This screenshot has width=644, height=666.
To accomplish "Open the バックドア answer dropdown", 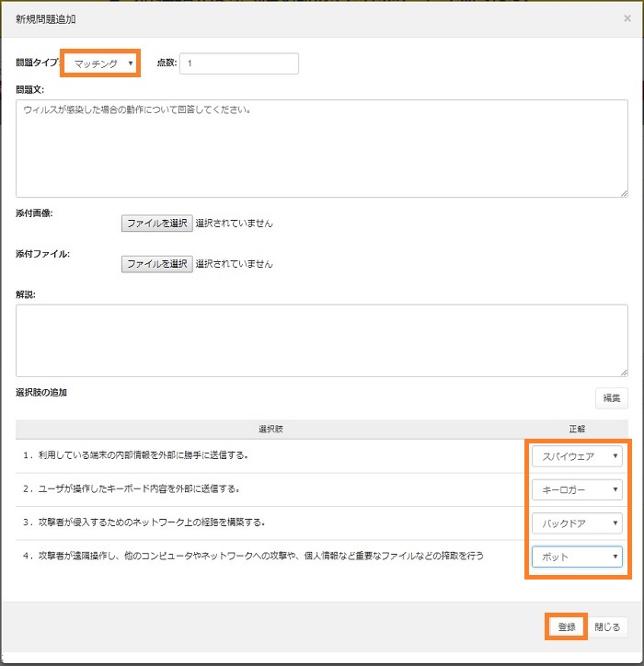I will click(577, 523).
